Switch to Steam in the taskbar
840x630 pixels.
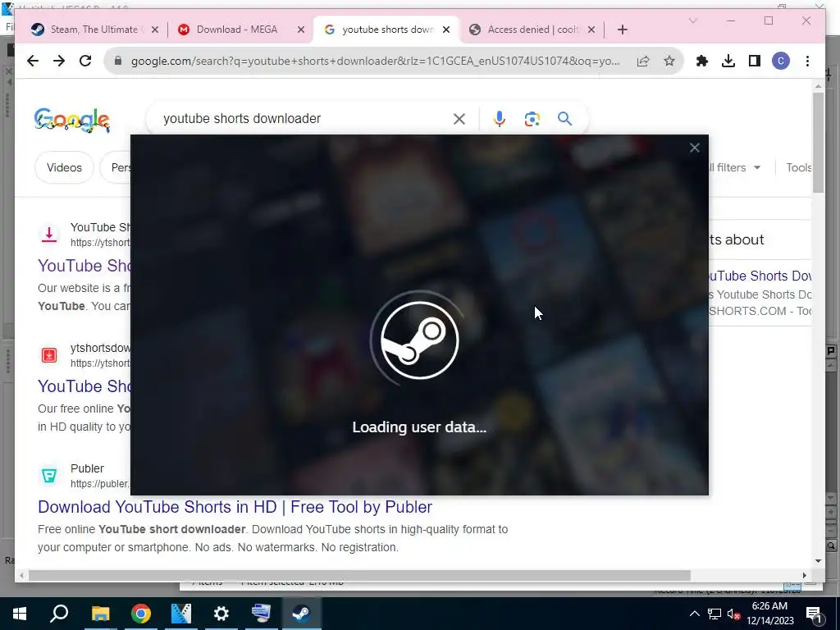[302, 614]
